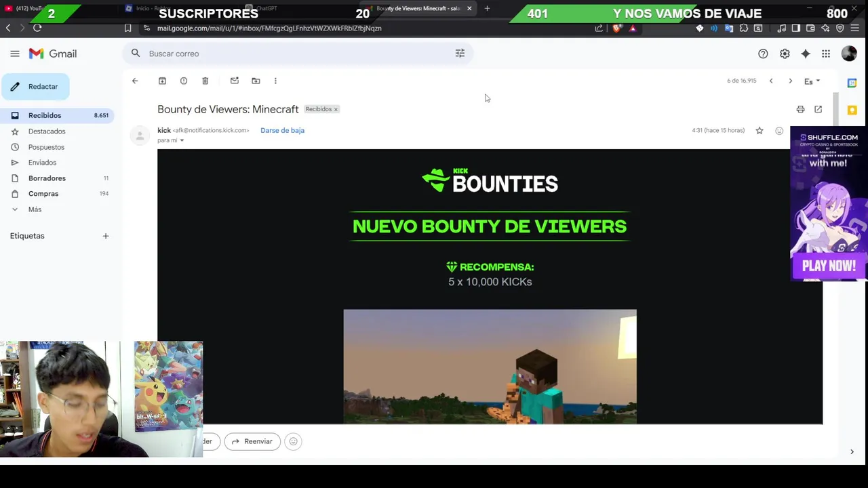
Task: Switch to the ChatGPT tab
Action: tap(267, 8)
